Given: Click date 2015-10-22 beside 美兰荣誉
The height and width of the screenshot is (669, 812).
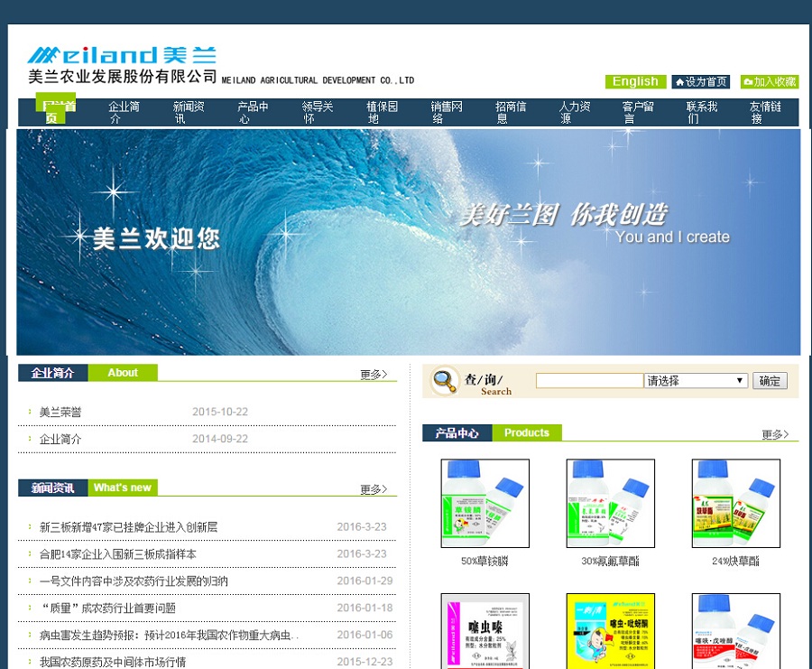Looking at the screenshot, I should coord(220,412).
